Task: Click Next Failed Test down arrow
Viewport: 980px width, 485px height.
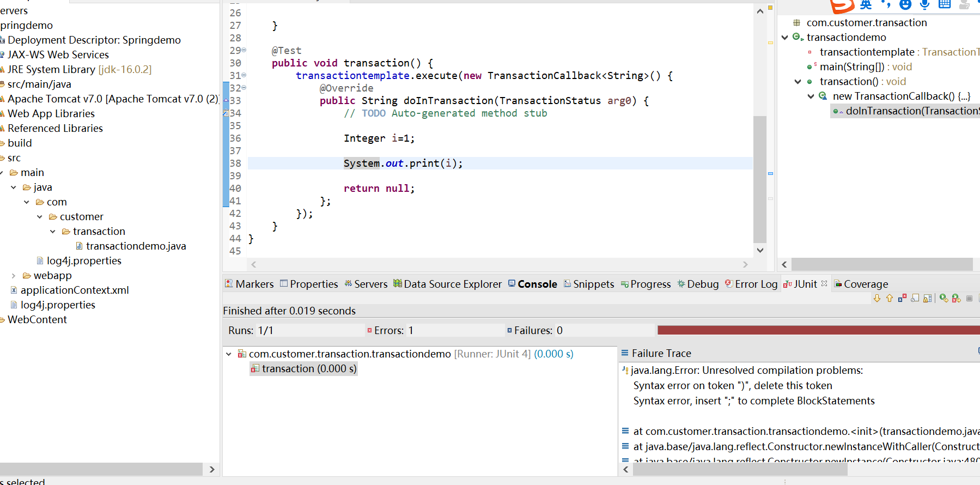Action: coord(877,298)
